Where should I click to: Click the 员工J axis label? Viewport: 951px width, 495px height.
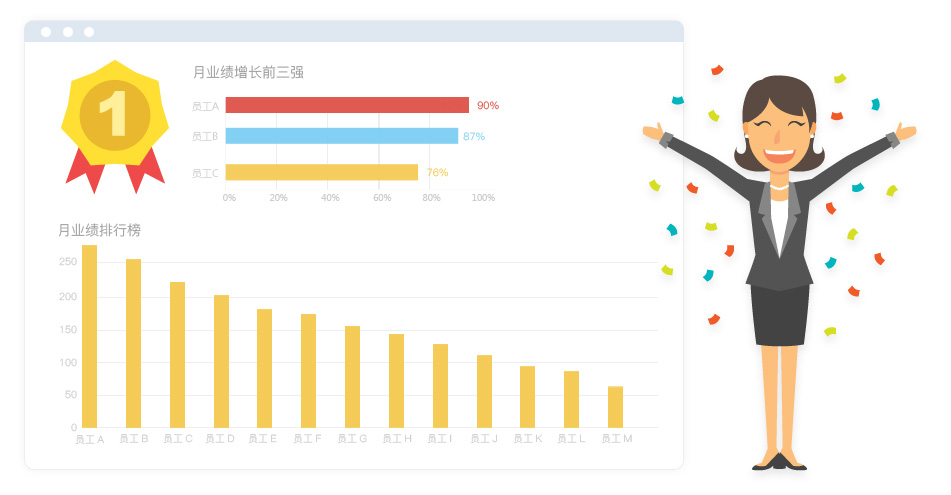[483, 439]
